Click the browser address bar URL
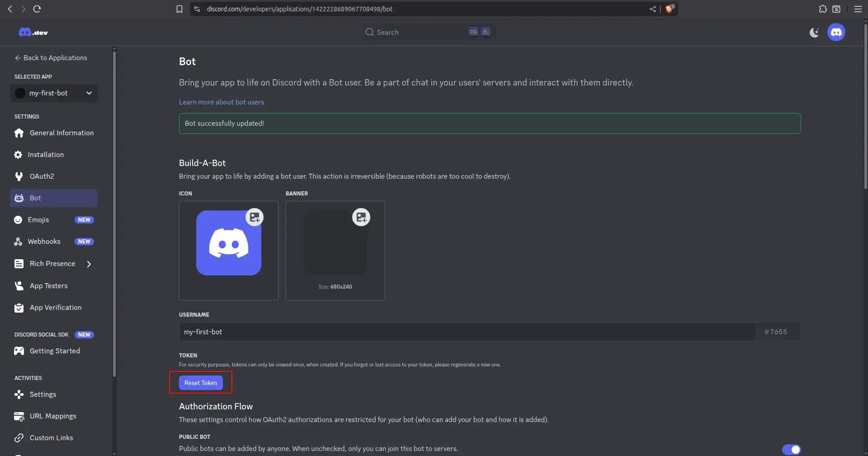868x456 pixels. coord(300,9)
